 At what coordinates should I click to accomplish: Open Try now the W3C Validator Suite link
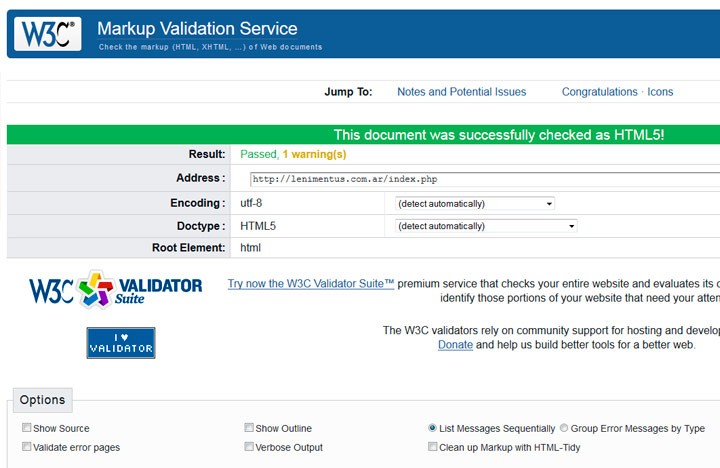point(311,284)
